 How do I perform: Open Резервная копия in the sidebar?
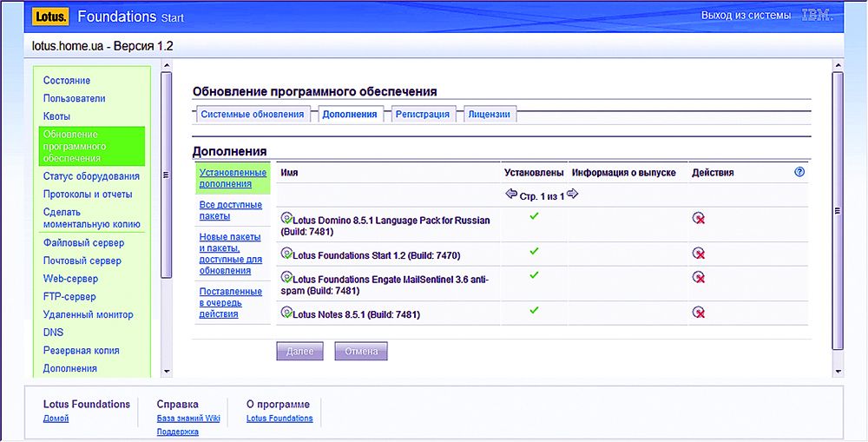[x=82, y=351]
